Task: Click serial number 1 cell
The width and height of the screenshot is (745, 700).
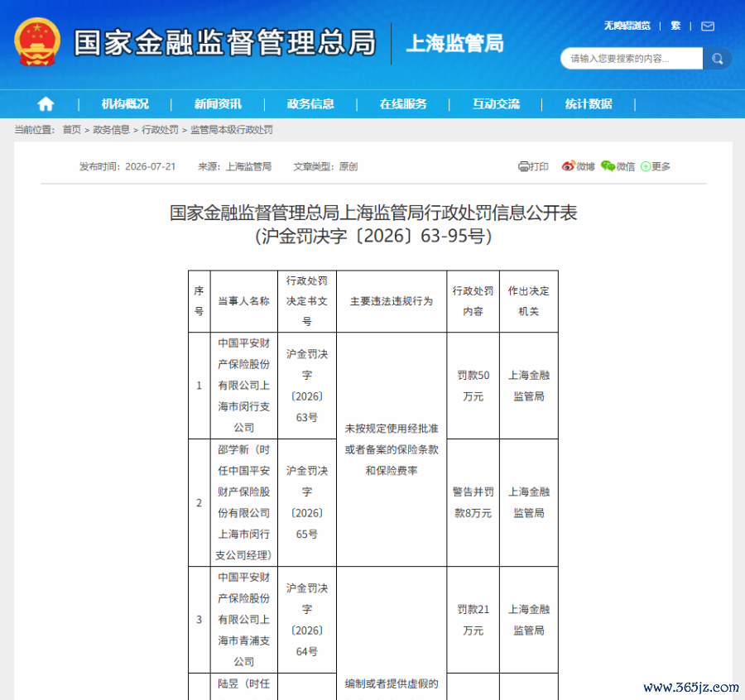Action: [199, 386]
